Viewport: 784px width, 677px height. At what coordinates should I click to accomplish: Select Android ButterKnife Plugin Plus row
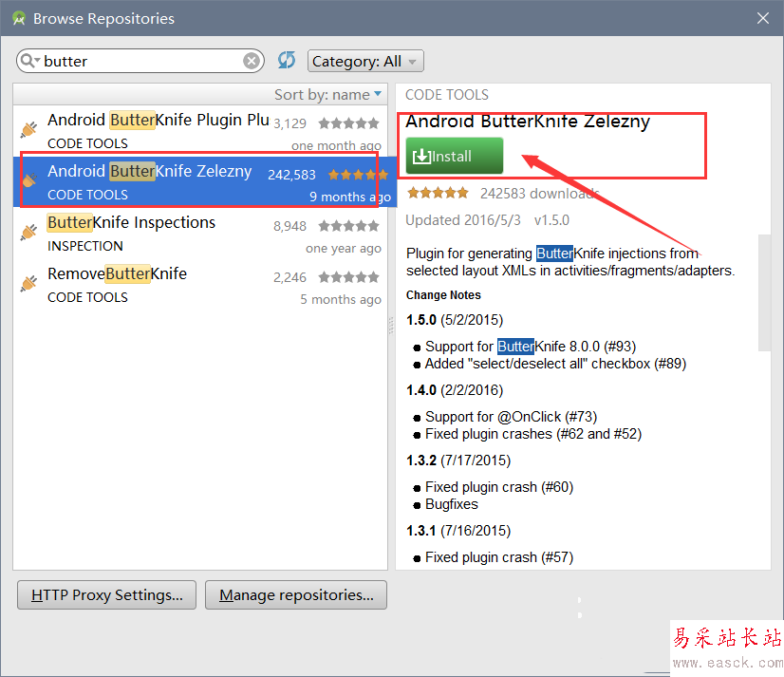tap(200, 130)
